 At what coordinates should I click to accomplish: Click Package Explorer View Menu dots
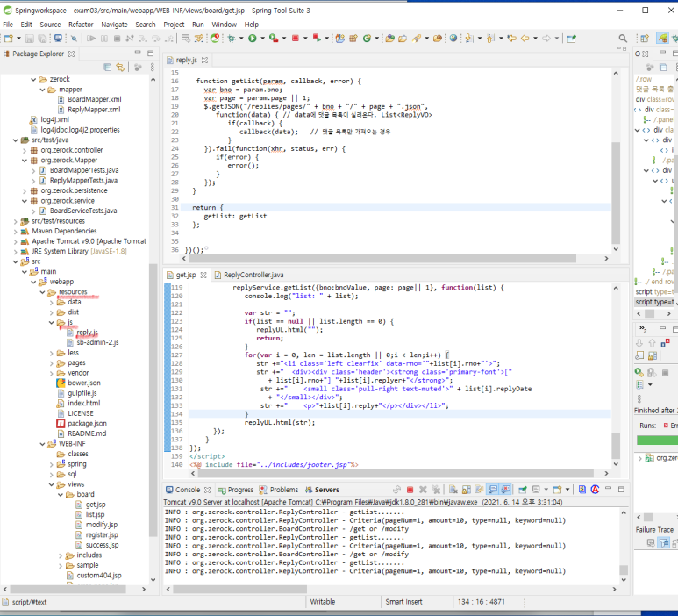(x=153, y=67)
